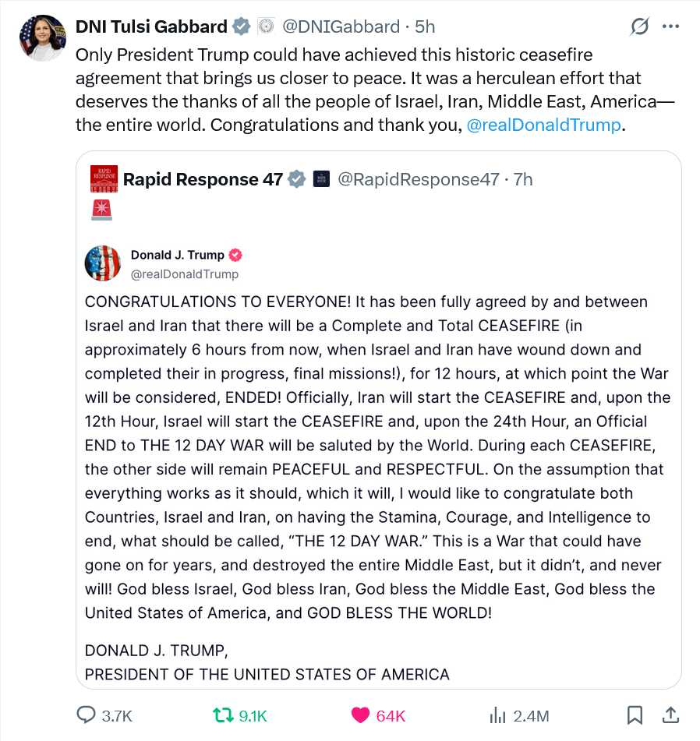
Task: Click the government affiliation seal badge
Action: tap(266, 26)
